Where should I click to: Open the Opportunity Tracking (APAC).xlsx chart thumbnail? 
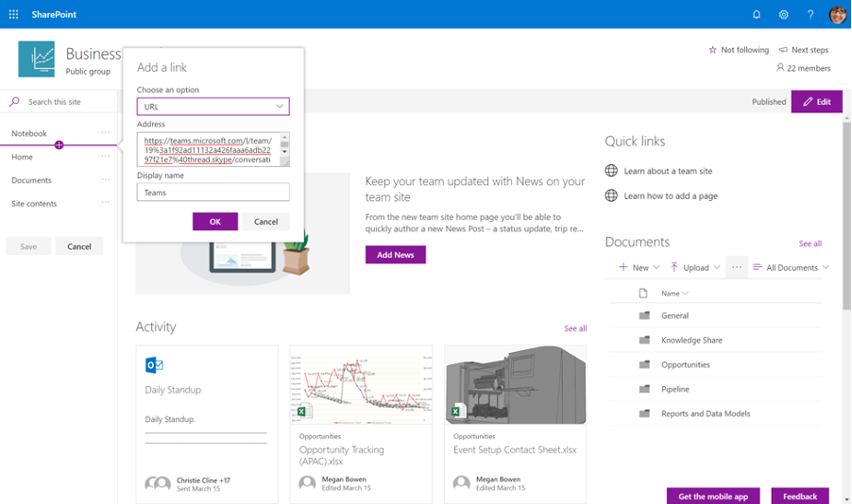(x=362, y=384)
